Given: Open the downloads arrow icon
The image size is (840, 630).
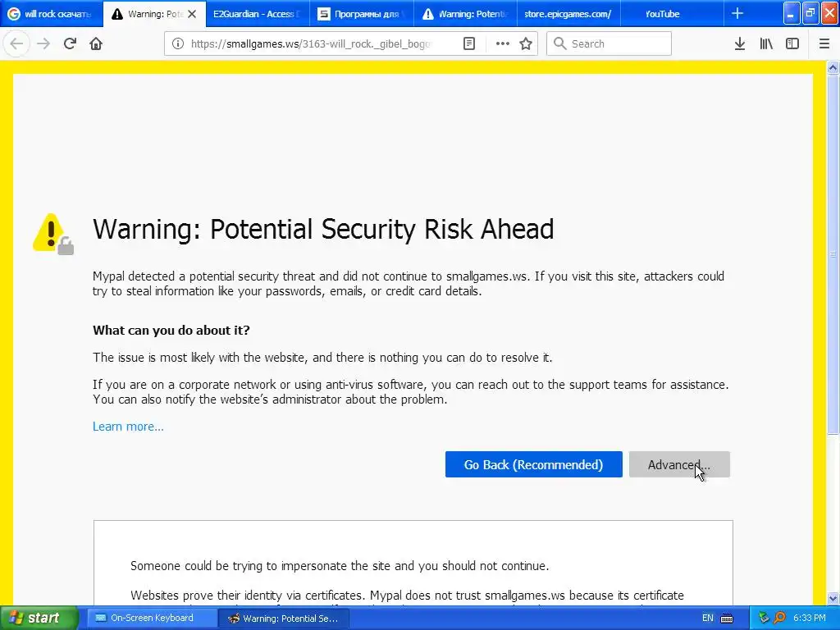Looking at the screenshot, I should click(x=740, y=43).
